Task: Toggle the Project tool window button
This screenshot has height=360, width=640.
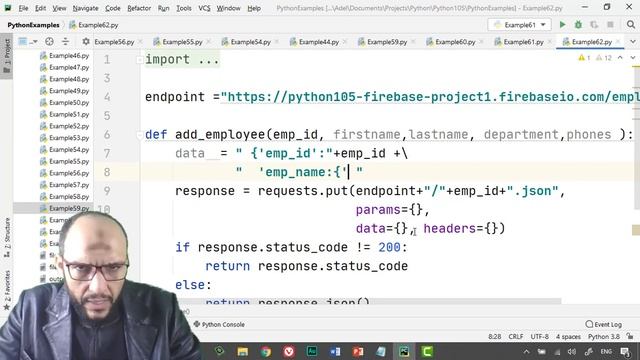Action: click(x=7, y=56)
